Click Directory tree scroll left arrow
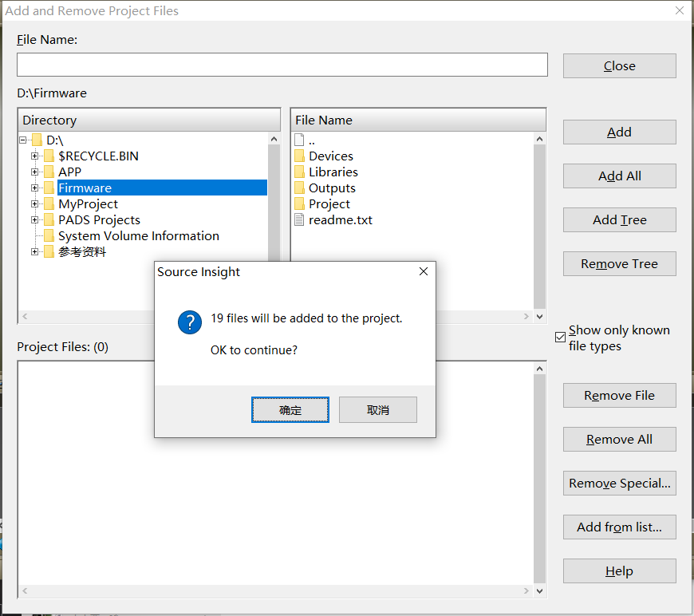Screen dimensions: 694x616 point(25,316)
